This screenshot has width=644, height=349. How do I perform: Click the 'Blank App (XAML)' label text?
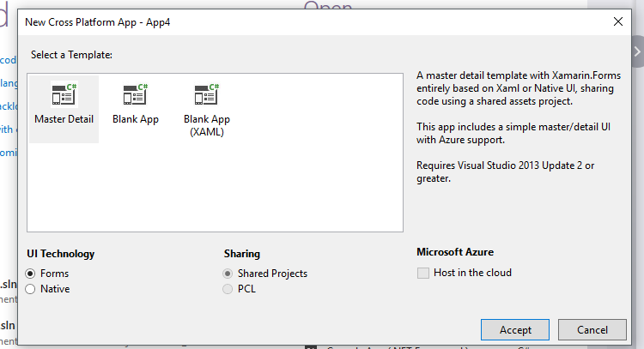207,125
